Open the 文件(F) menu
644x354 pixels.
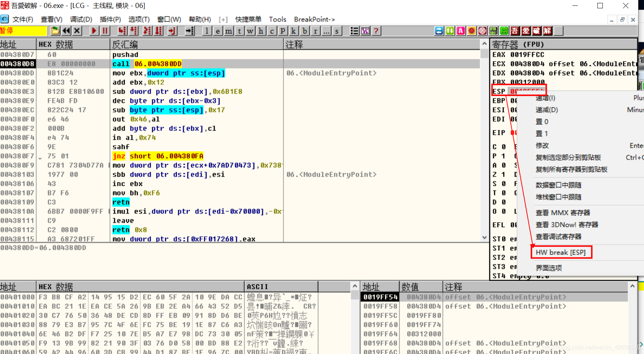(x=23, y=19)
